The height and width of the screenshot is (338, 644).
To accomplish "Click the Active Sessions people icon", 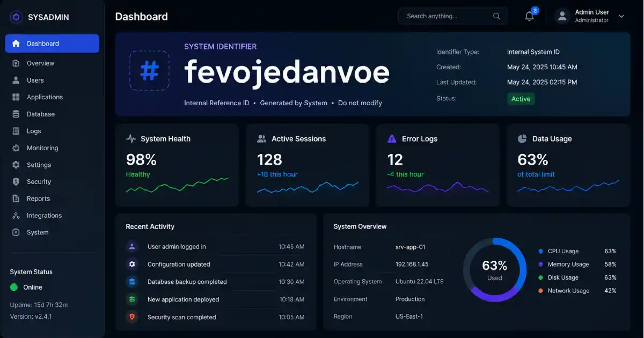I will 261,138.
